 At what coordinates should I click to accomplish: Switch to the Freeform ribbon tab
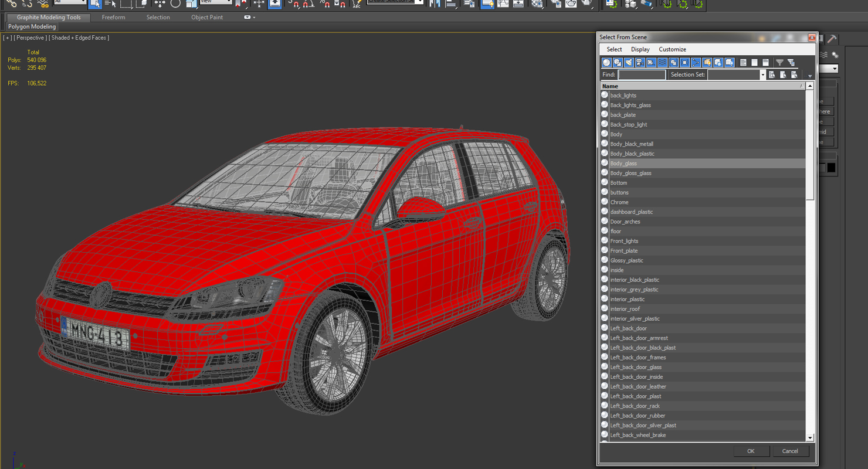tap(113, 18)
